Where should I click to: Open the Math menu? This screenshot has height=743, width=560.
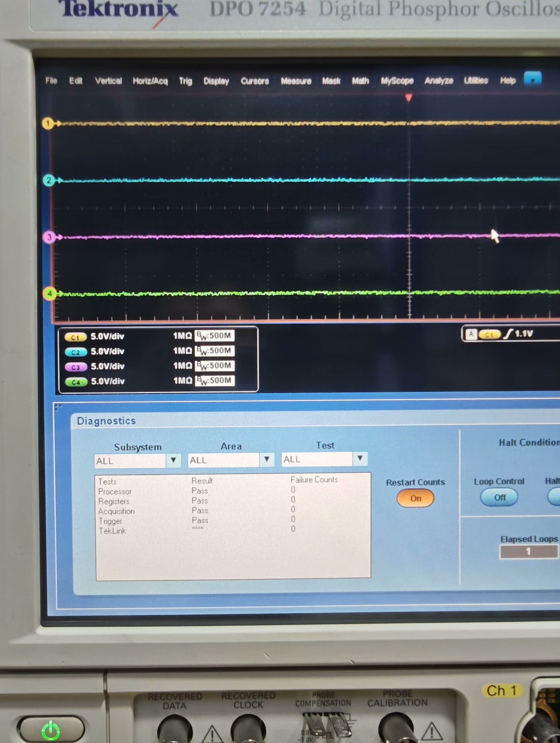tap(360, 80)
